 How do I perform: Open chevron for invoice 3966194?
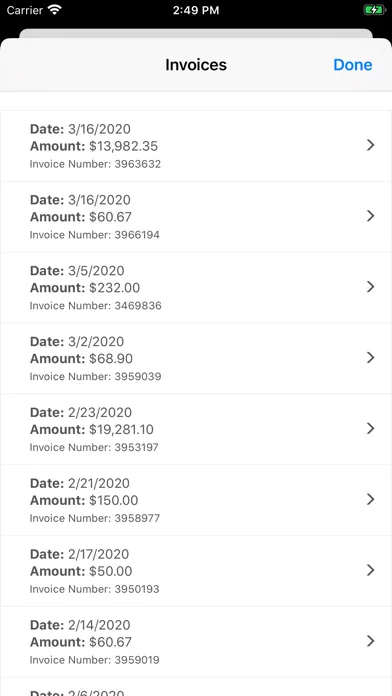click(371, 216)
